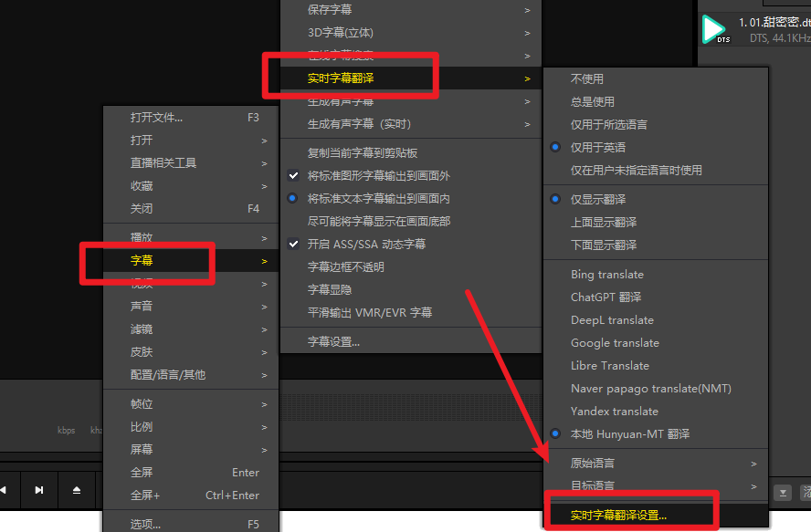Select DeepL translate engine

click(x=656, y=320)
